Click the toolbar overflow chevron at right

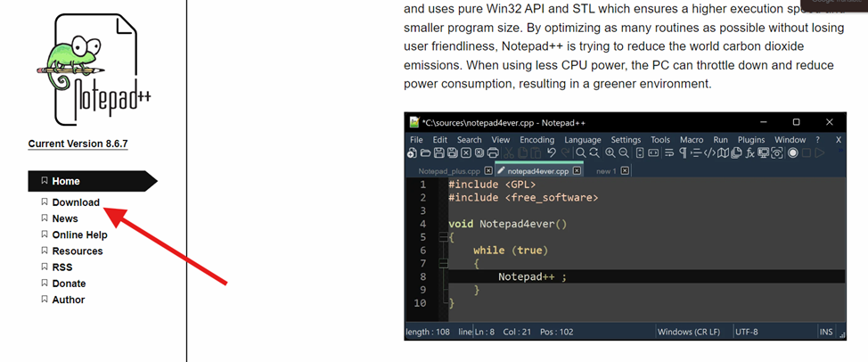click(x=841, y=150)
